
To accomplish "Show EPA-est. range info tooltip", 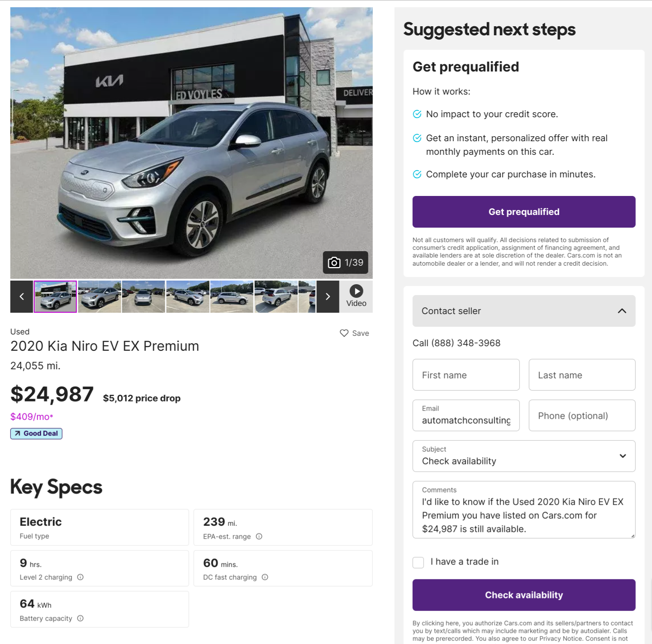I will pos(259,536).
